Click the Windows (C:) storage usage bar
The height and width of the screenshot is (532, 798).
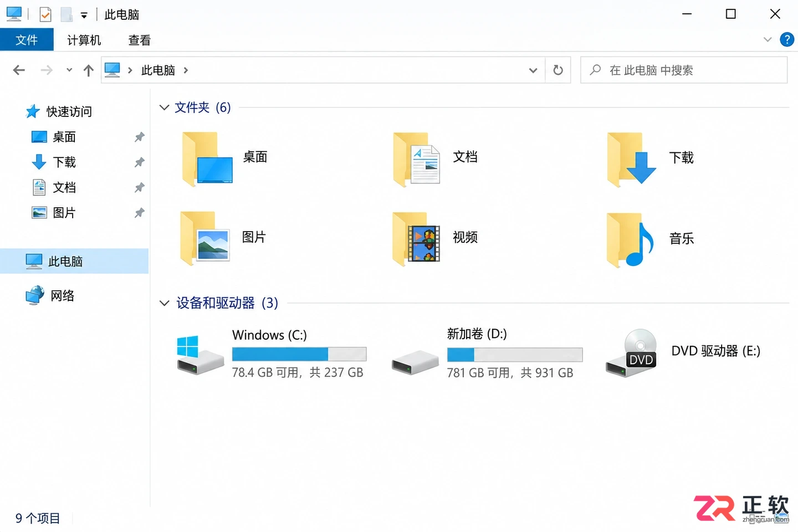(299, 354)
